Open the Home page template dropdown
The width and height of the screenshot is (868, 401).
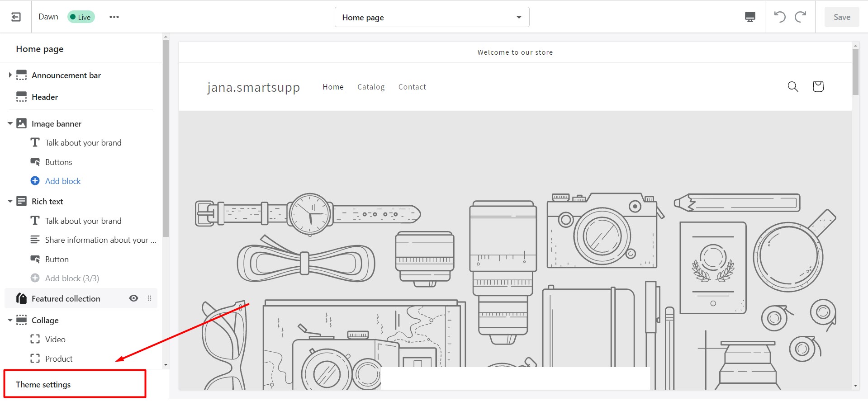(432, 17)
